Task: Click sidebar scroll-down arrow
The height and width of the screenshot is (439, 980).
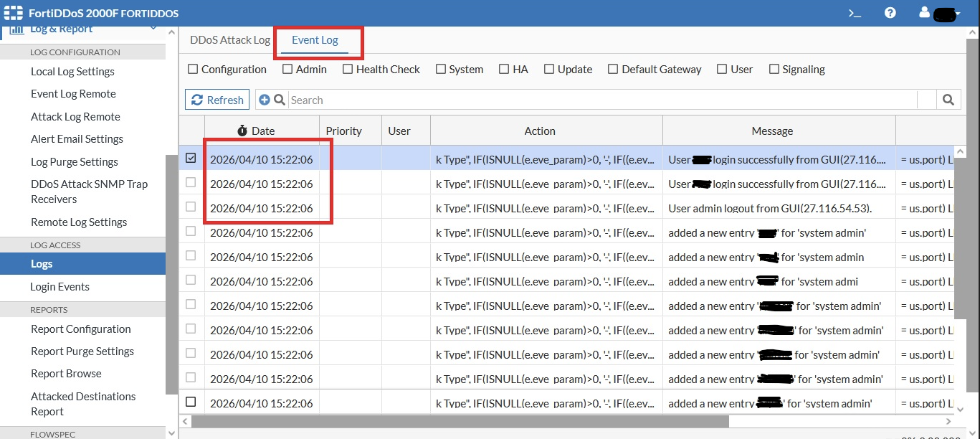Action: point(171,433)
